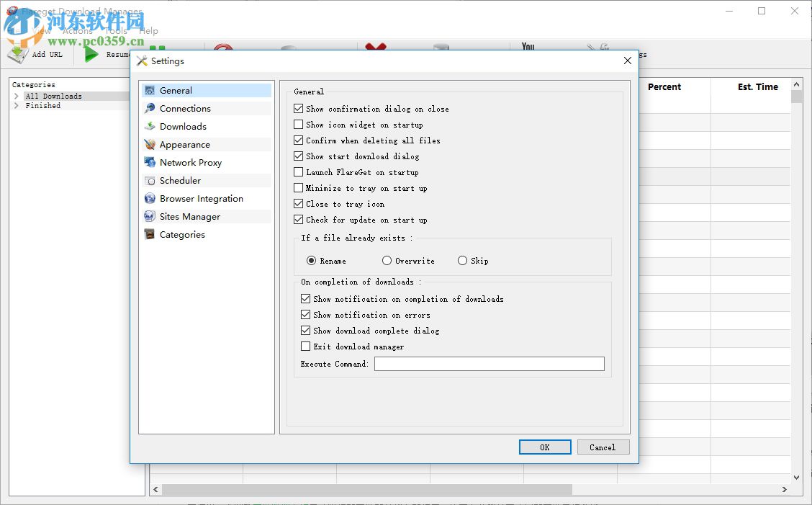Close the Settings dialog with X
The height and width of the screenshot is (505, 812).
tap(627, 61)
